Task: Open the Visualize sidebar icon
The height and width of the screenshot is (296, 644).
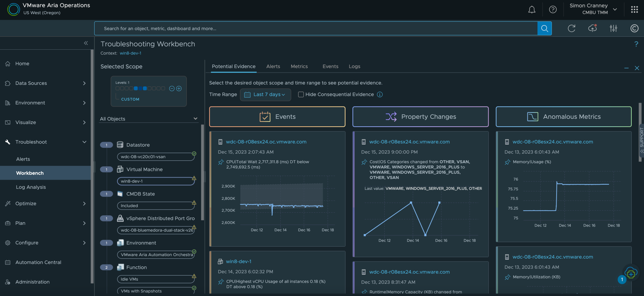Action: 8,122
